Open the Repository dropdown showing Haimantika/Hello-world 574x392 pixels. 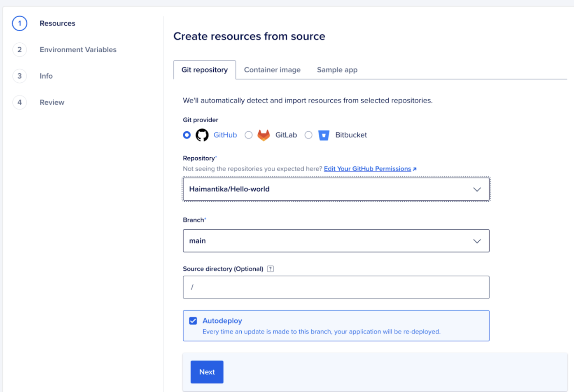pos(336,189)
